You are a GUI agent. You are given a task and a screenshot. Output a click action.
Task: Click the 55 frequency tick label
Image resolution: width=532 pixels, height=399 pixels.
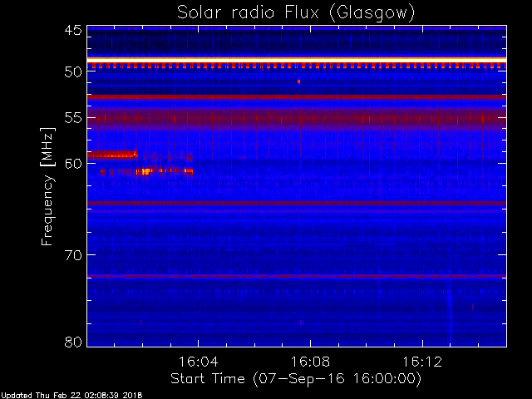73,118
